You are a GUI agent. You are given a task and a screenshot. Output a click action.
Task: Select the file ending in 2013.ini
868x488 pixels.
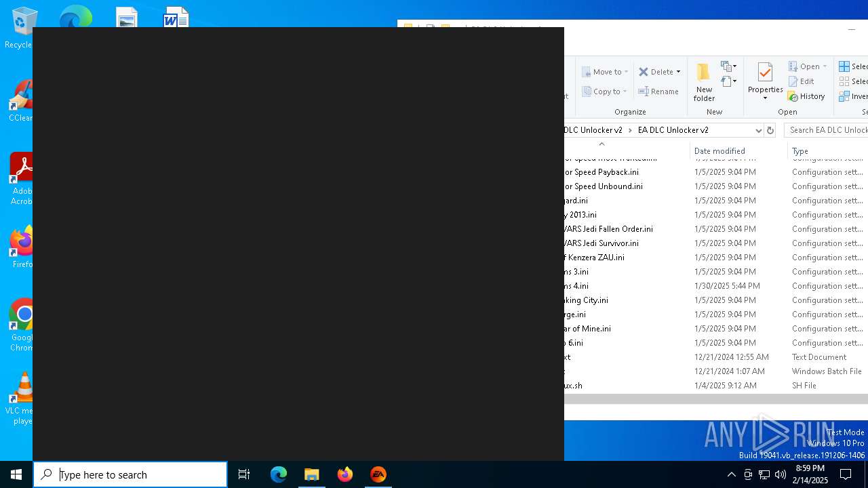pyautogui.click(x=581, y=215)
